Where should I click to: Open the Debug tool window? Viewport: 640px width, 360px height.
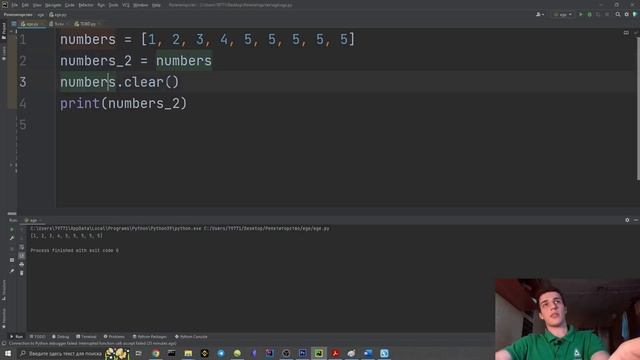(60, 337)
